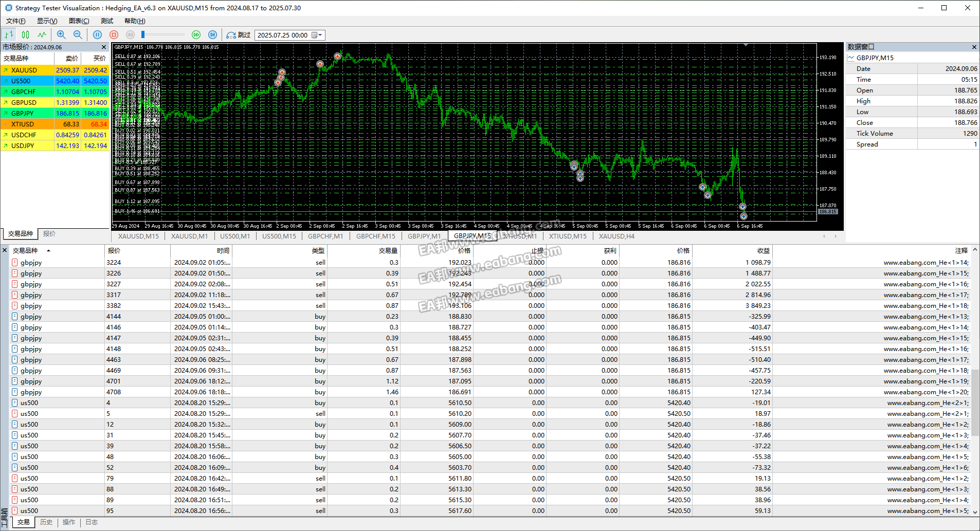Open the XTIUSD,M15 chart tab
The height and width of the screenshot is (531, 980).
(568, 236)
